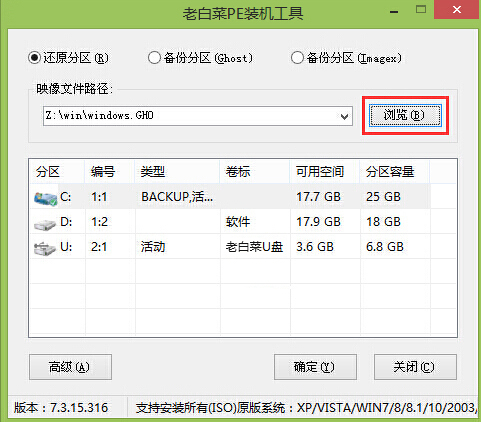481x422 pixels.
Task: Click the D: drive disk icon
Action: [45, 224]
